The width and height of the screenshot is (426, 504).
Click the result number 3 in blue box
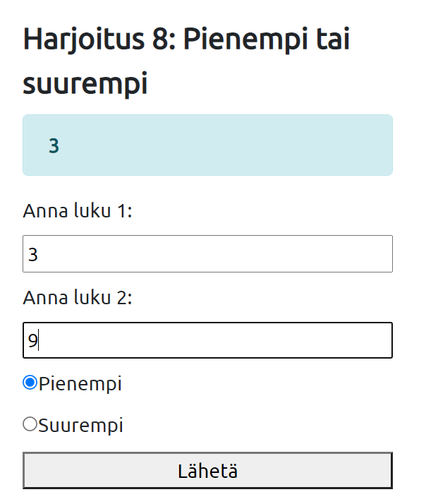pos(54,146)
